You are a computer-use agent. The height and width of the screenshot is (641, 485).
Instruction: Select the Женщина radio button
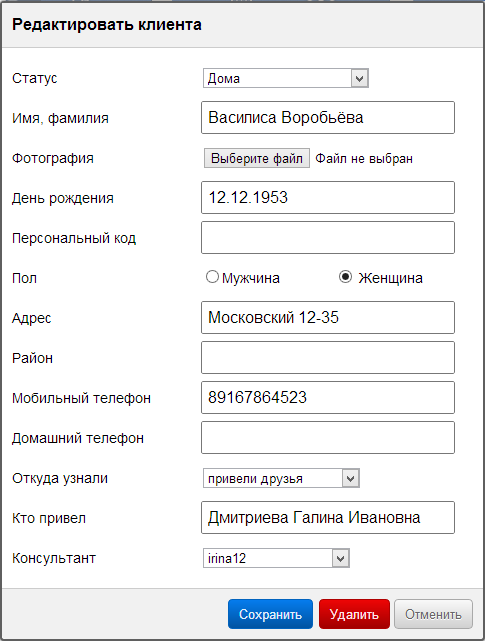pos(345,277)
